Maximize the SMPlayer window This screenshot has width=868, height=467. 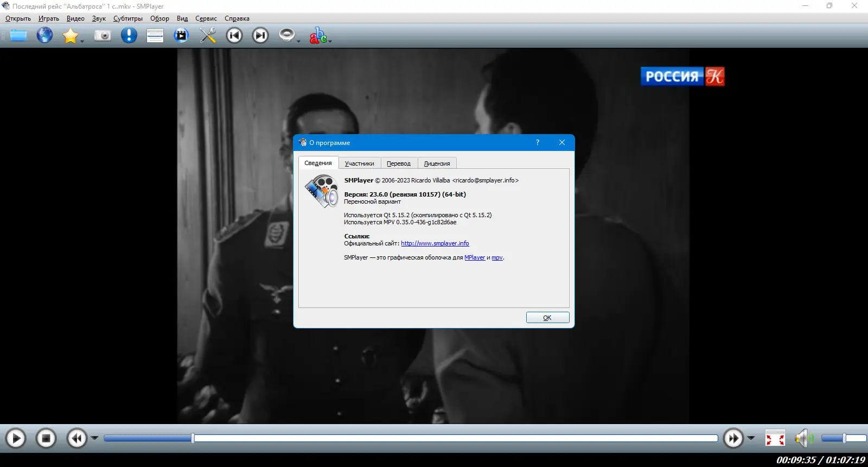829,6
